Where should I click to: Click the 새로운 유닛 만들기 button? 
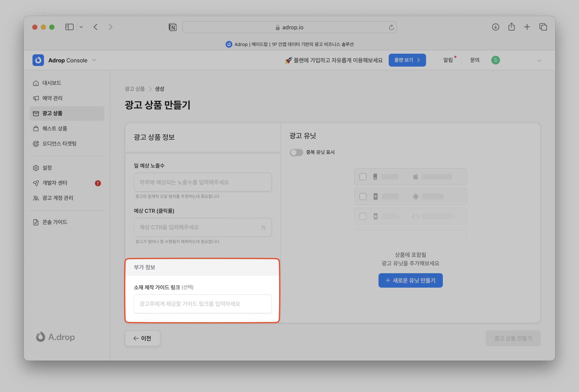coord(410,280)
